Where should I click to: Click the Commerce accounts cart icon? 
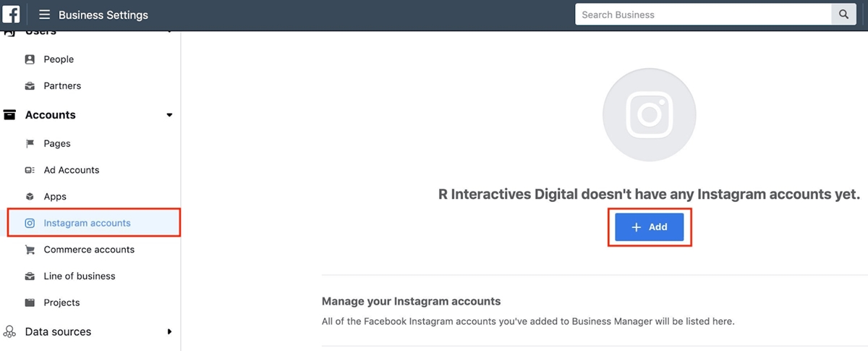pyautogui.click(x=30, y=250)
